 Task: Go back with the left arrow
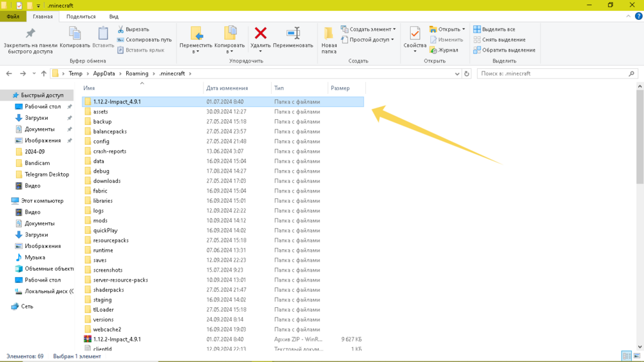[x=9, y=73]
